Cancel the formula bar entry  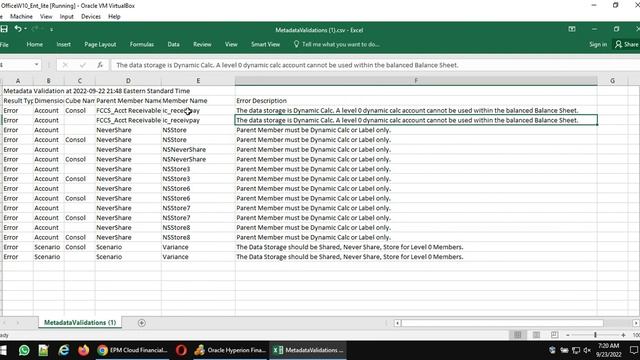[x=65, y=65]
